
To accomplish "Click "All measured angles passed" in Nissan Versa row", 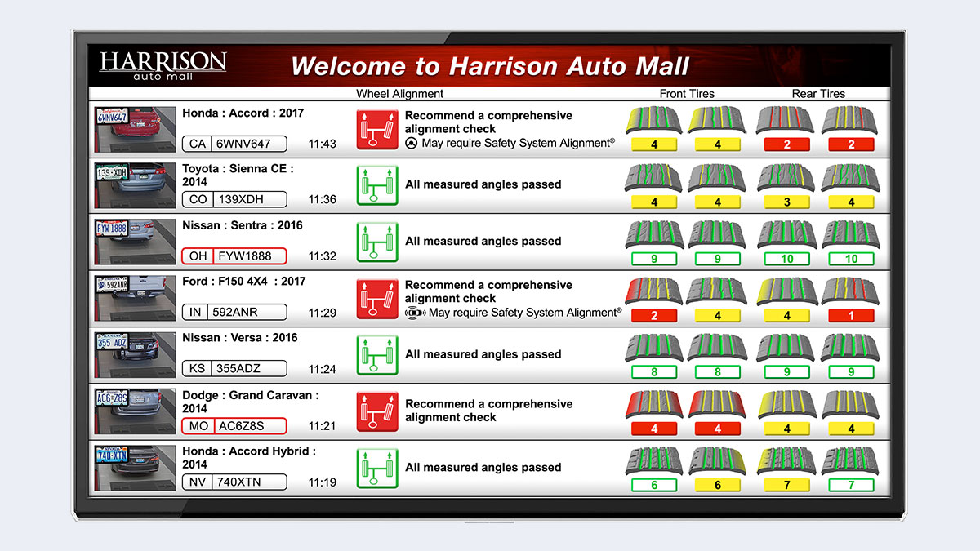I will tap(483, 354).
